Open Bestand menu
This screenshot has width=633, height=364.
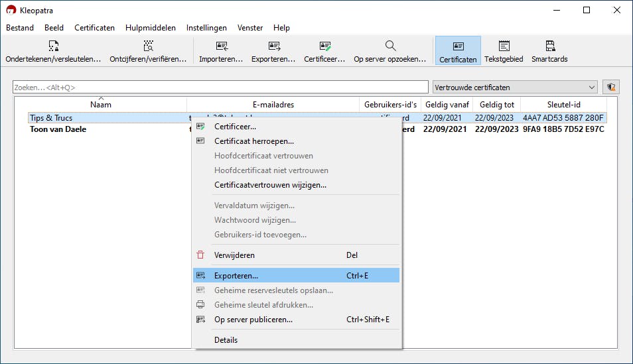pos(20,28)
